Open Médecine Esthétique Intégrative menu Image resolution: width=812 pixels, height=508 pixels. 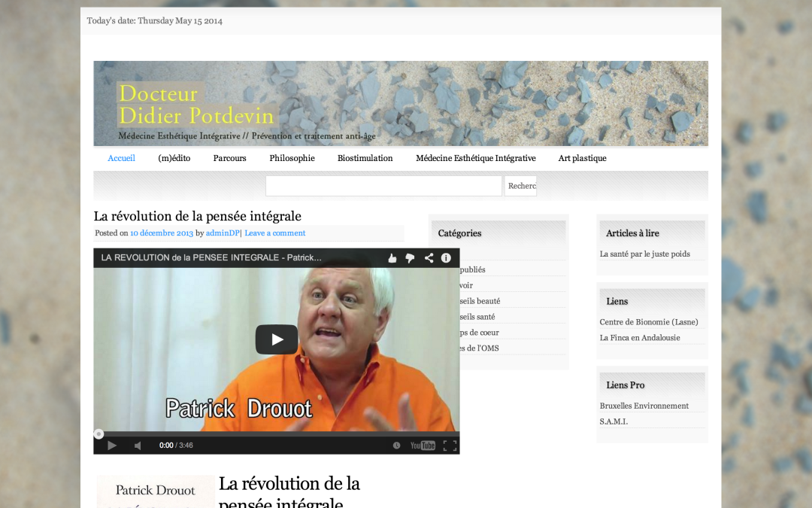click(x=476, y=158)
